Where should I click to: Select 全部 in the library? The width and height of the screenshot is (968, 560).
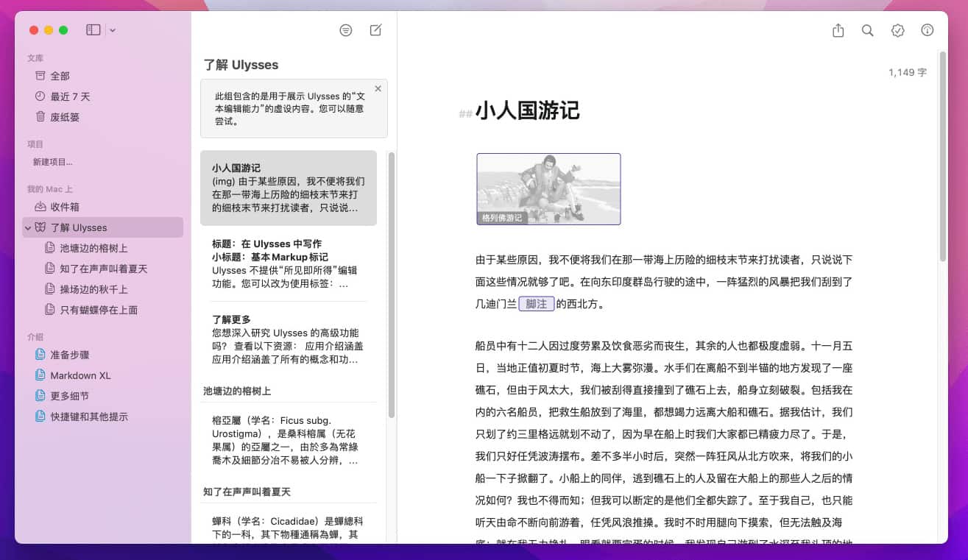[60, 76]
